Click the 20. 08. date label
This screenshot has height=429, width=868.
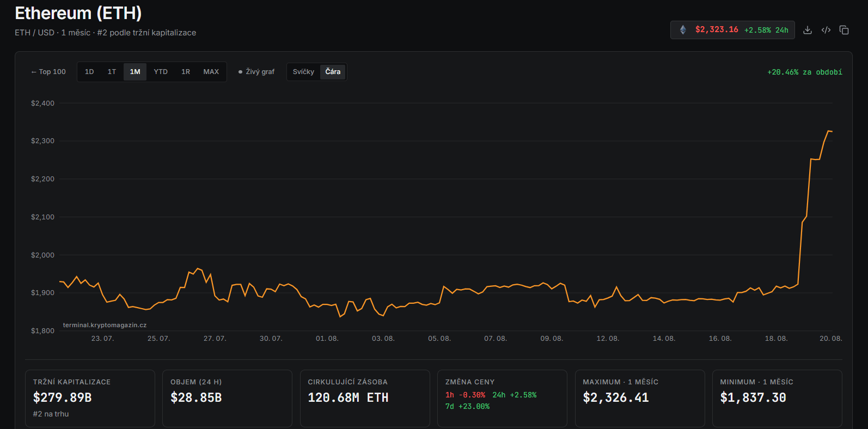coord(831,339)
